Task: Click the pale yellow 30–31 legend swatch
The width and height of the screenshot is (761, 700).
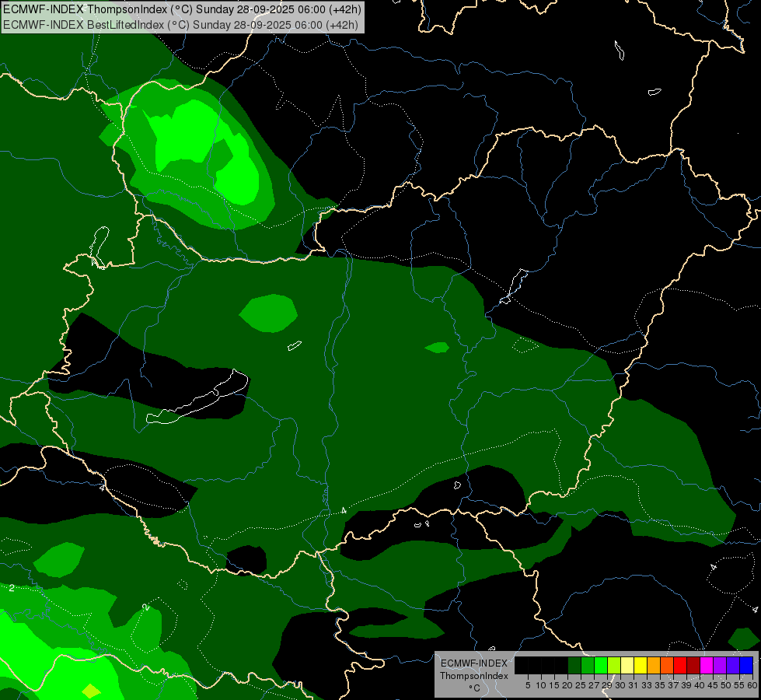Action: (x=627, y=665)
